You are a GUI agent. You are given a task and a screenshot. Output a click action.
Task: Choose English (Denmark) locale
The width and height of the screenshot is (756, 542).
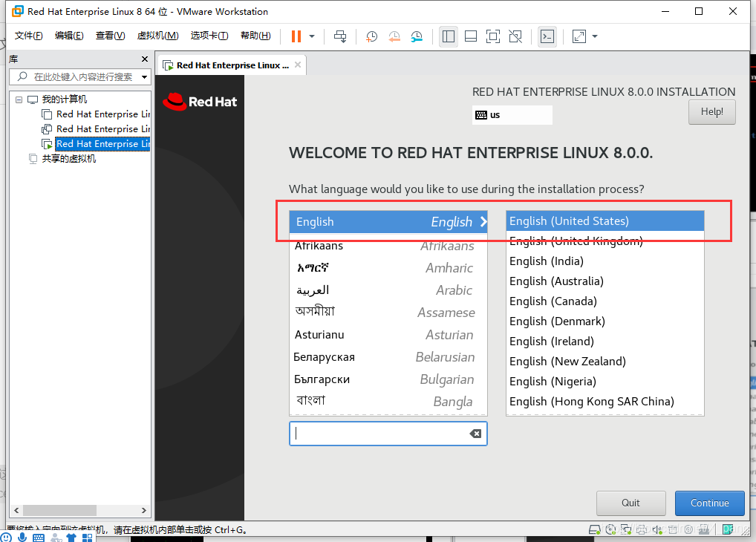pos(605,321)
